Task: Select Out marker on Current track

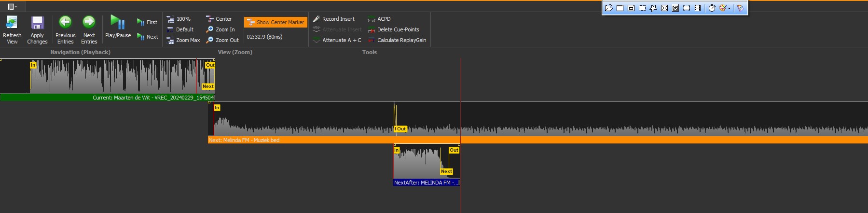Action: pyautogui.click(x=210, y=65)
